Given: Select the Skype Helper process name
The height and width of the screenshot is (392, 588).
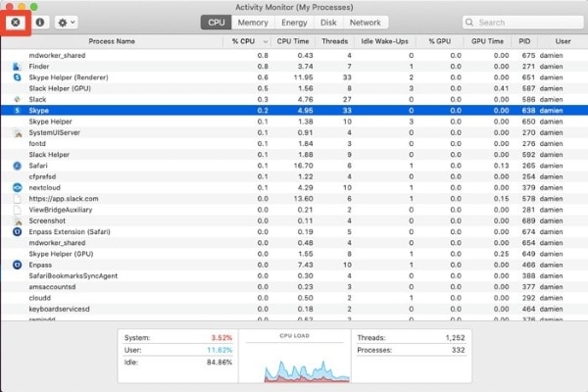Looking at the screenshot, I should tap(50, 122).
